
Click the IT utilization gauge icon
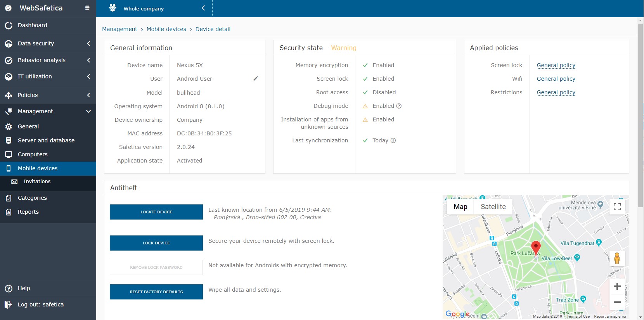tap(9, 76)
